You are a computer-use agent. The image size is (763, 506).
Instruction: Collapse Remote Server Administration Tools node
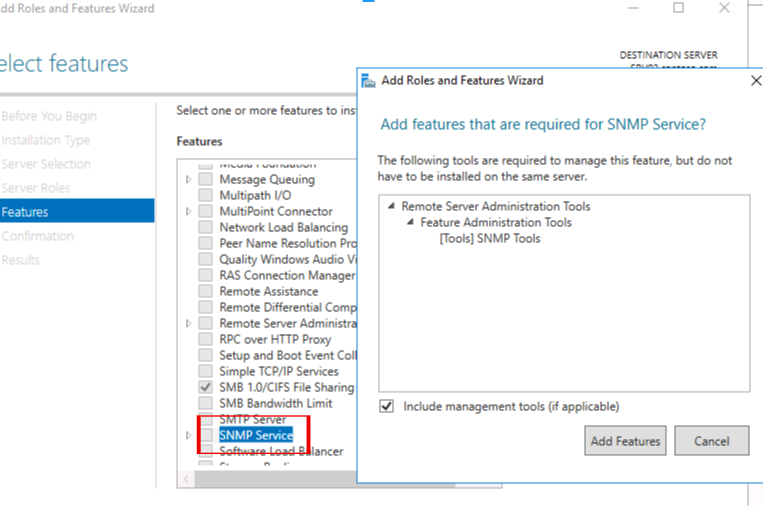391,206
